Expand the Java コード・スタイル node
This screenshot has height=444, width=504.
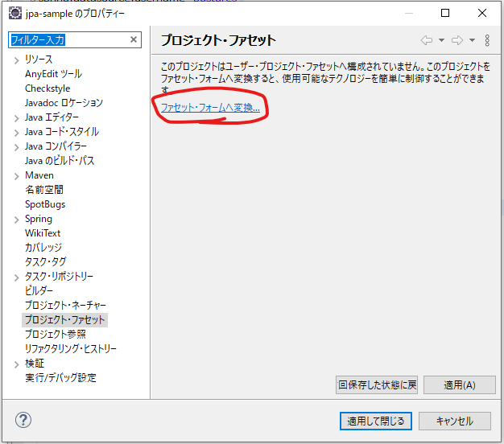tap(16, 133)
